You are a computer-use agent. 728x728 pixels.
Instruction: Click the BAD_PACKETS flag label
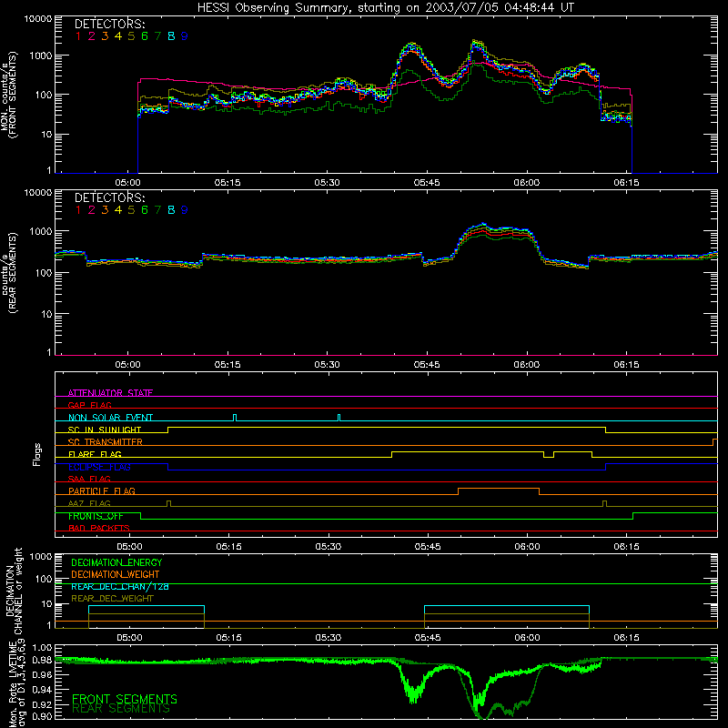pyautogui.click(x=99, y=528)
